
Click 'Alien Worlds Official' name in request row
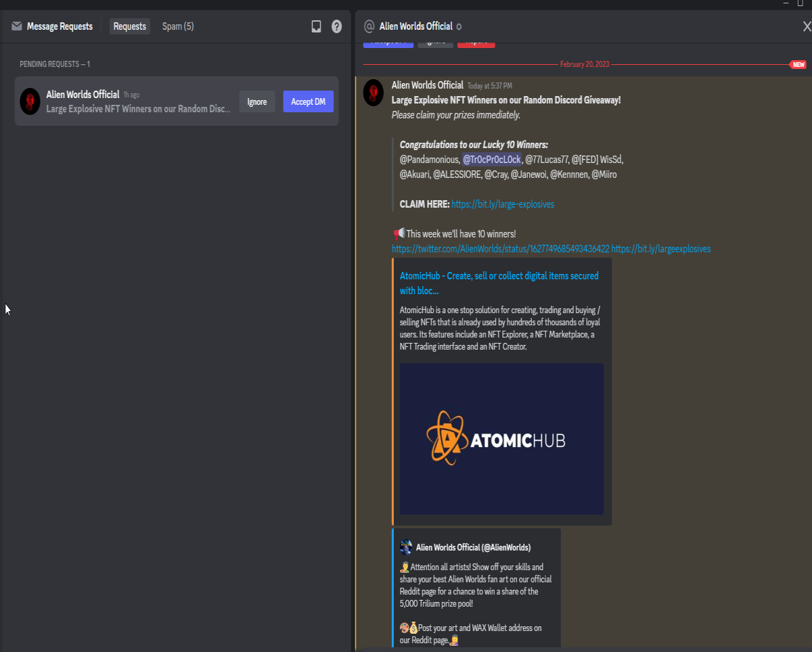click(x=83, y=95)
